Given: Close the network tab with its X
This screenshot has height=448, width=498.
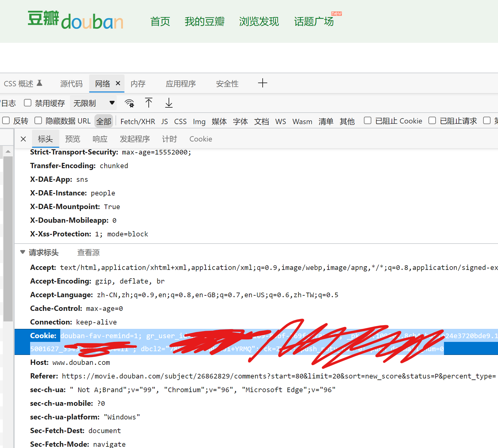Looking at the screenshot, I should pyautogui.click(x=118, y=83).
